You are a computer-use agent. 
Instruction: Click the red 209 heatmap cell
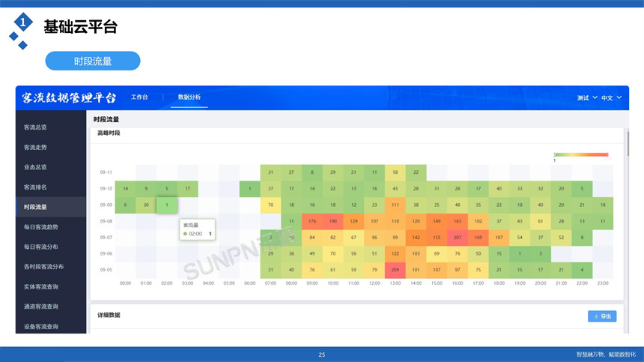coord(395,270)
